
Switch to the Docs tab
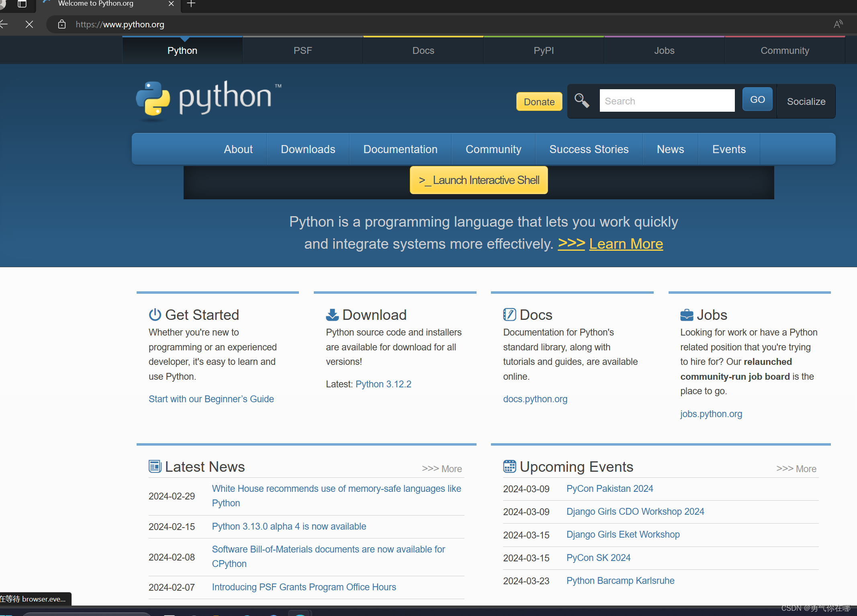[423, 50]
